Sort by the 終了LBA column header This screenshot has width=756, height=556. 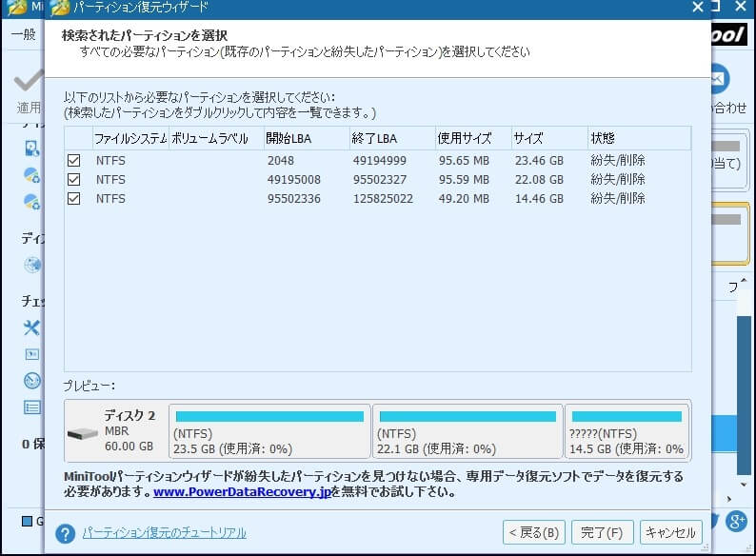392,138
